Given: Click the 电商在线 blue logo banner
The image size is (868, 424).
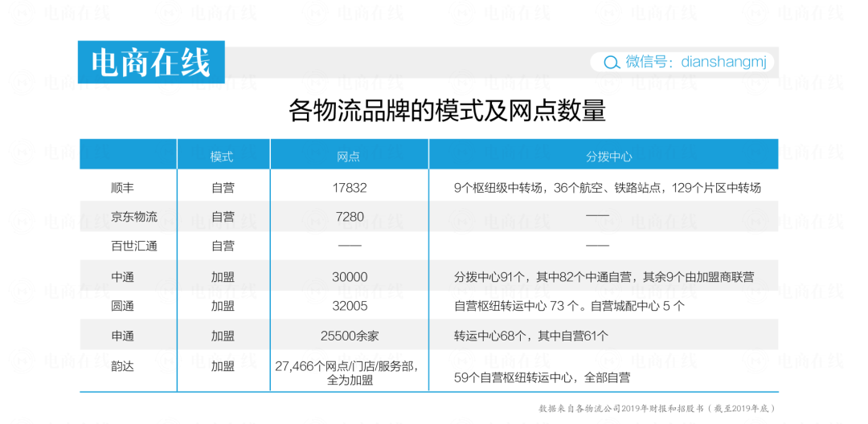Looking at the screenshot, I should [x=151, y=63].
